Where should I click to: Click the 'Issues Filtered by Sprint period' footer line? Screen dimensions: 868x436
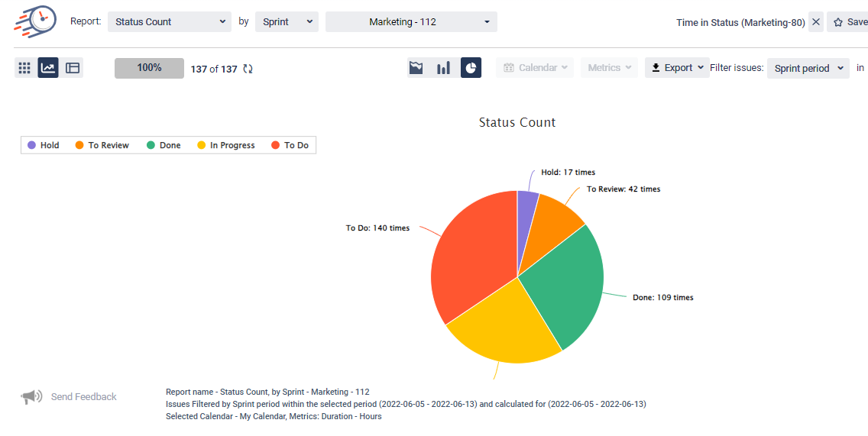406,404
